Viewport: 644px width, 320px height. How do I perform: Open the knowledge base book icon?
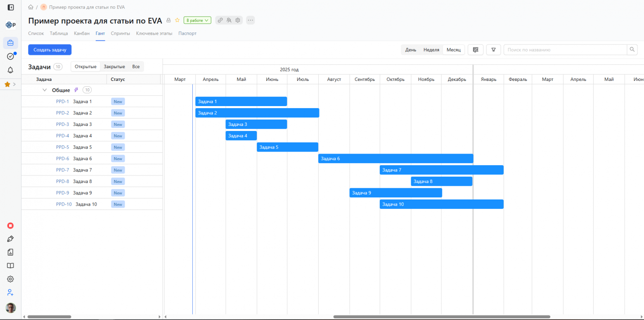click(11, 265)
